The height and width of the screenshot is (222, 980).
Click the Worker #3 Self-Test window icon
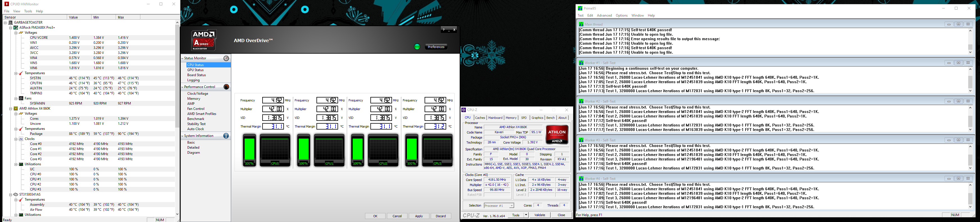(581, 140)
